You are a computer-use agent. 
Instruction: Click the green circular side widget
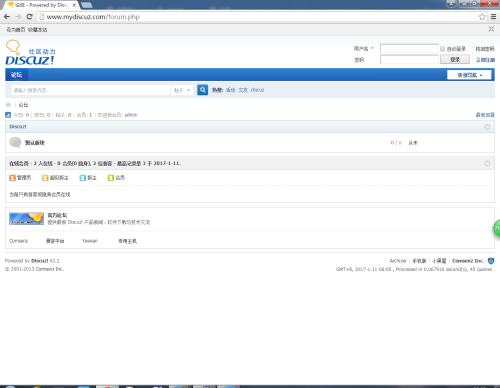tap(497, 228)
